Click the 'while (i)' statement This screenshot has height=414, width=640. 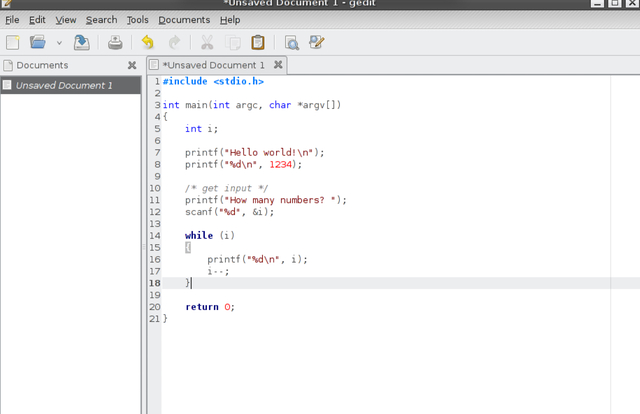click(210, 235)
